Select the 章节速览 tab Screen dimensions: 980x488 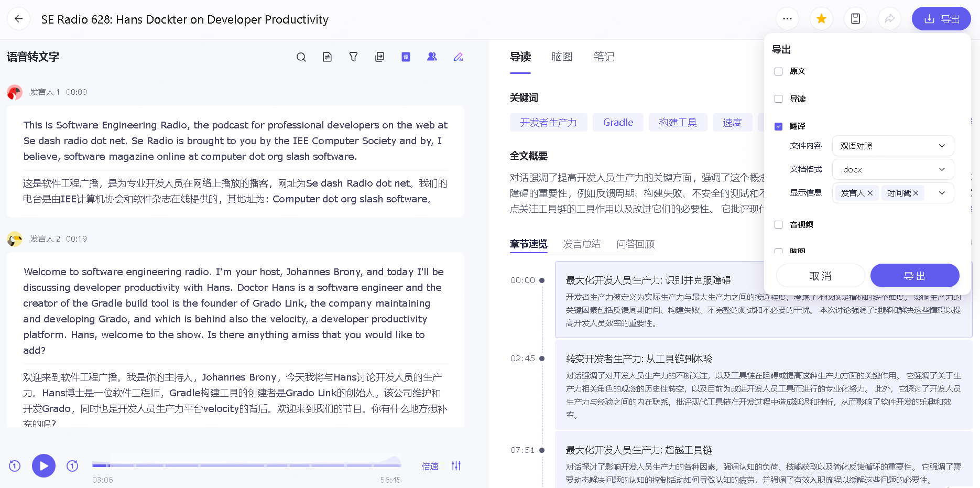[x=529, y=244]
